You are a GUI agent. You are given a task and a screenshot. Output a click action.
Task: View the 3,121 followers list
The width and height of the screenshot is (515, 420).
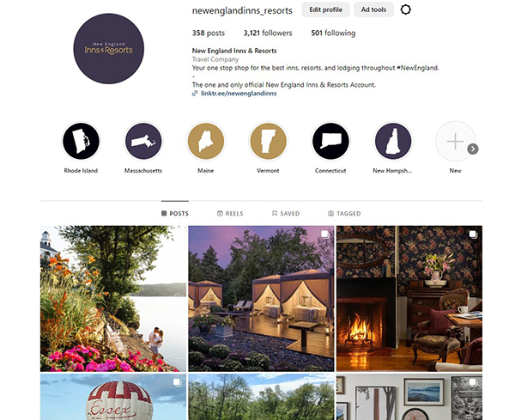[x=268, y=33]
